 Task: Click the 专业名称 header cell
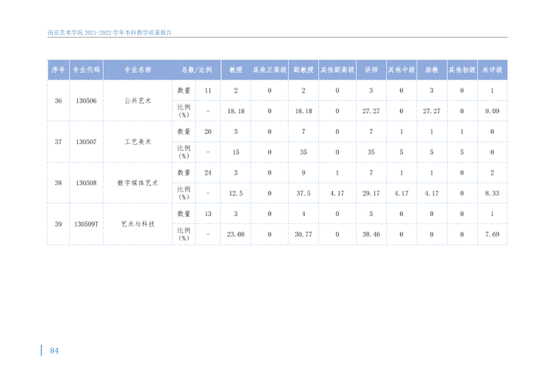[x=138, y=70]
